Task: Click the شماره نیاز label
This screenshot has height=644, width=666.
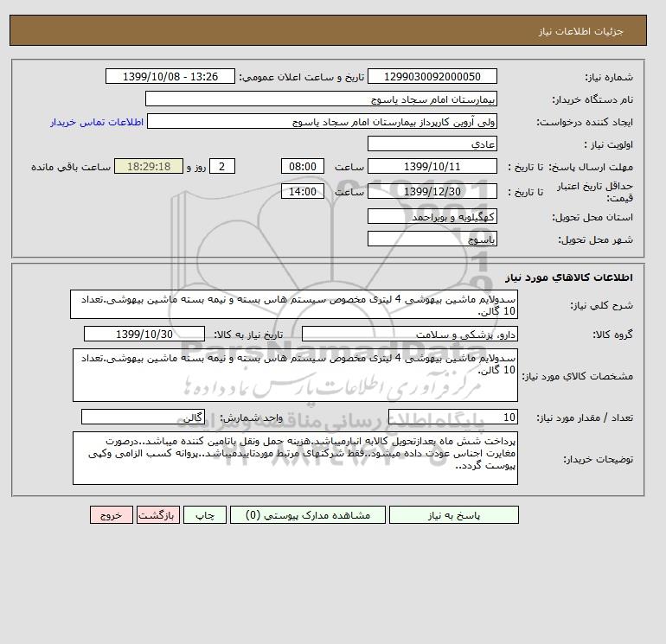Action: coord(609,77)
